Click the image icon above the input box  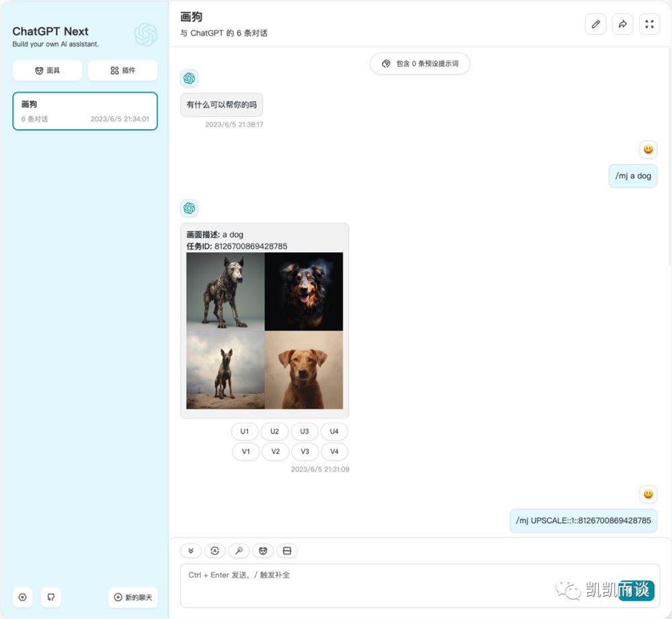coord(287,551)
